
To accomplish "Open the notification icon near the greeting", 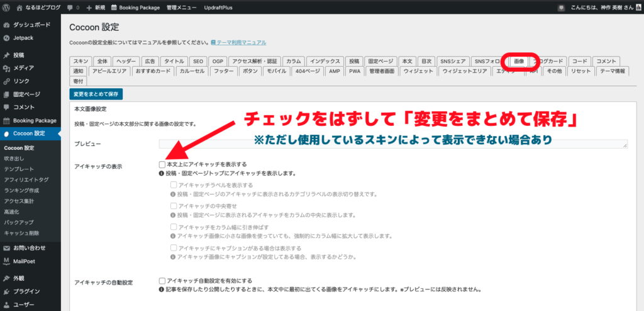I will pos(562,8).
